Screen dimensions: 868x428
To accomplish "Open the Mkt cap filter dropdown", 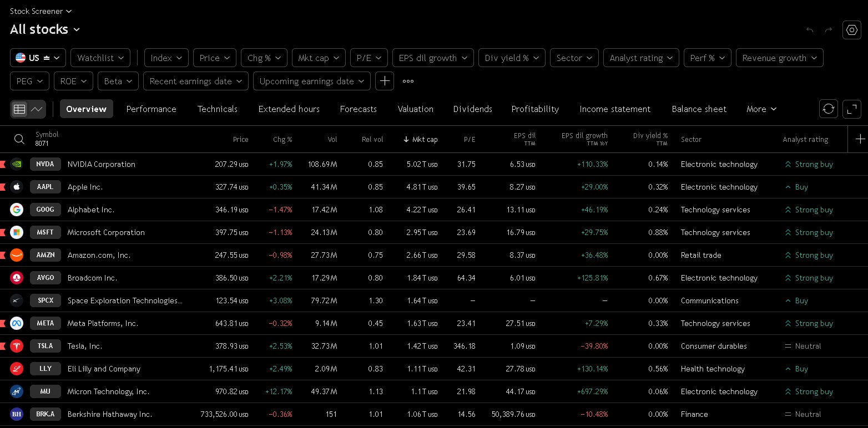I will (319, 58).
